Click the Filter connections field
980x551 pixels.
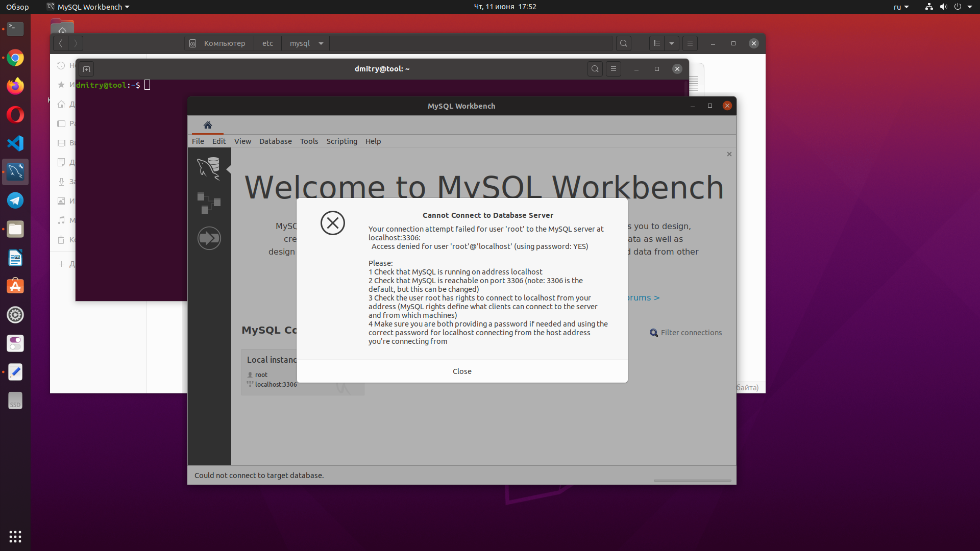point(691,333)
